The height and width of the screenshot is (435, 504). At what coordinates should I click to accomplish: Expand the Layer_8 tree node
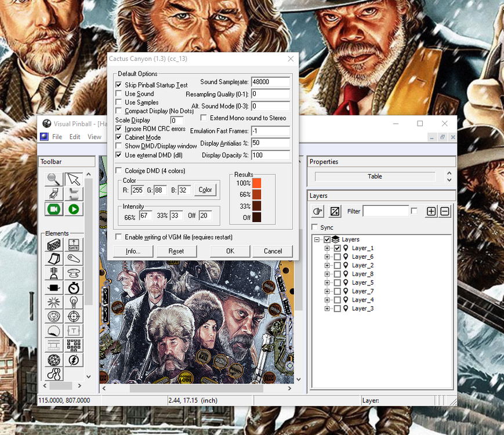[327, 274]
